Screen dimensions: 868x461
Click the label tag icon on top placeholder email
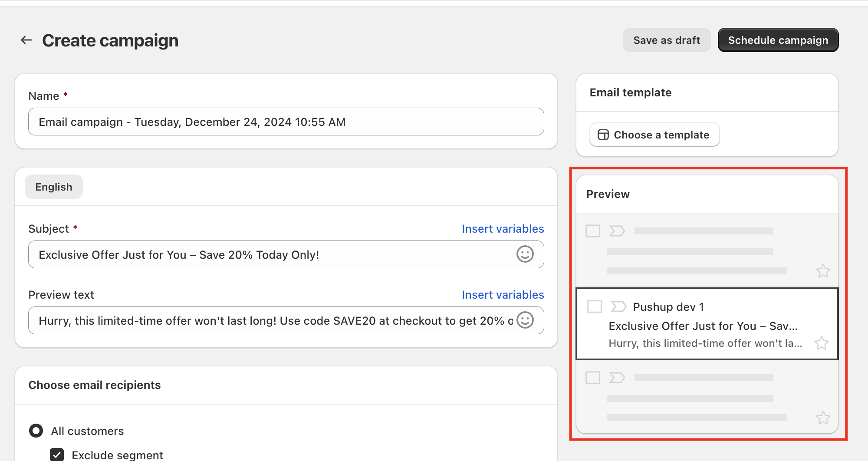pos(617,231)
